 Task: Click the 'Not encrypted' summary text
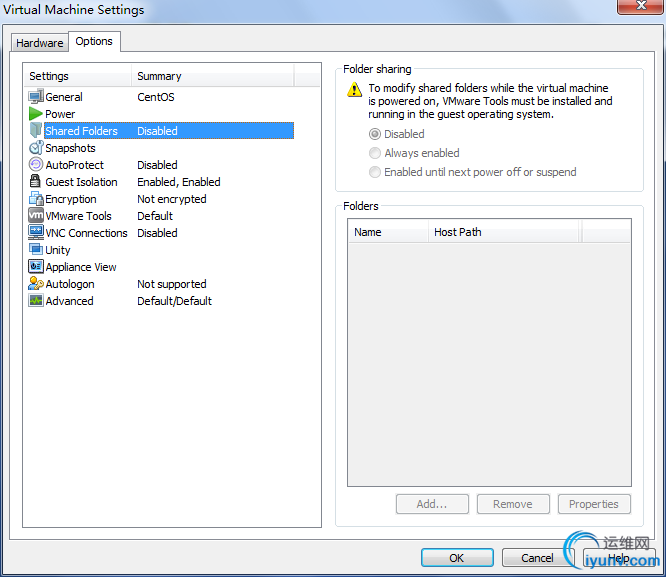pyautogui.click(x=172, y=199)
